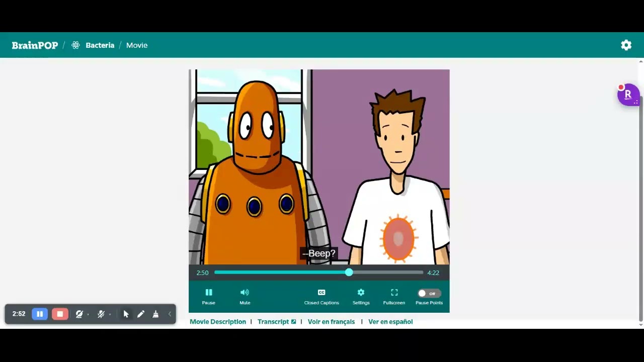Image resolution: width=644 pixels, height=362 pixels.
Task: Turn on Closed Captions
Action: click(x=321, y=296)
